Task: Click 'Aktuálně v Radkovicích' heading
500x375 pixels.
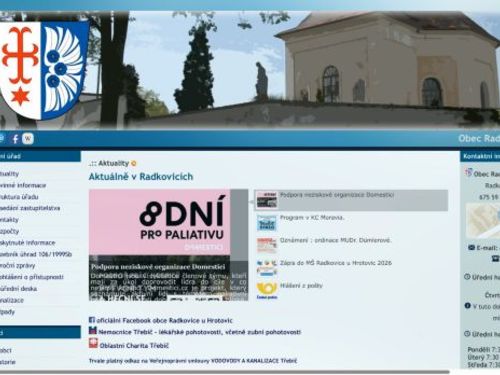Action: coord(141,177)
